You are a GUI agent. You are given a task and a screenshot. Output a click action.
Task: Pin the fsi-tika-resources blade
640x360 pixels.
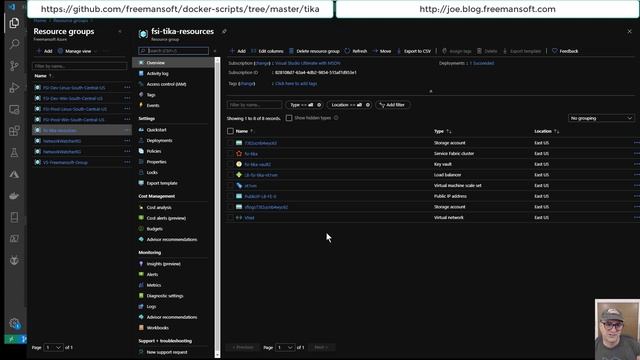coord(224,31)
